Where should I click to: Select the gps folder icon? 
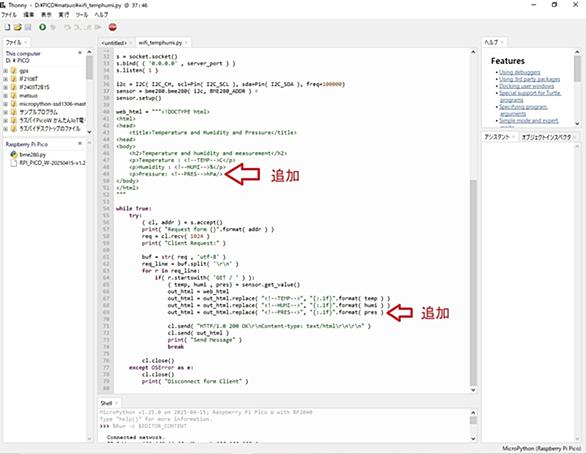pyautogui.click(x=14, y=71)
